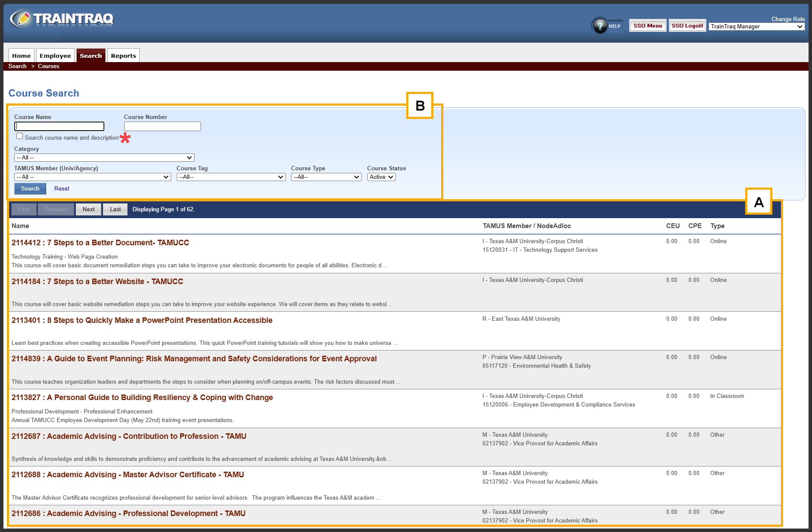This screenshot has width=812, height=532.
Task: Open Help via the question mark icon
Action: (600, 26)
